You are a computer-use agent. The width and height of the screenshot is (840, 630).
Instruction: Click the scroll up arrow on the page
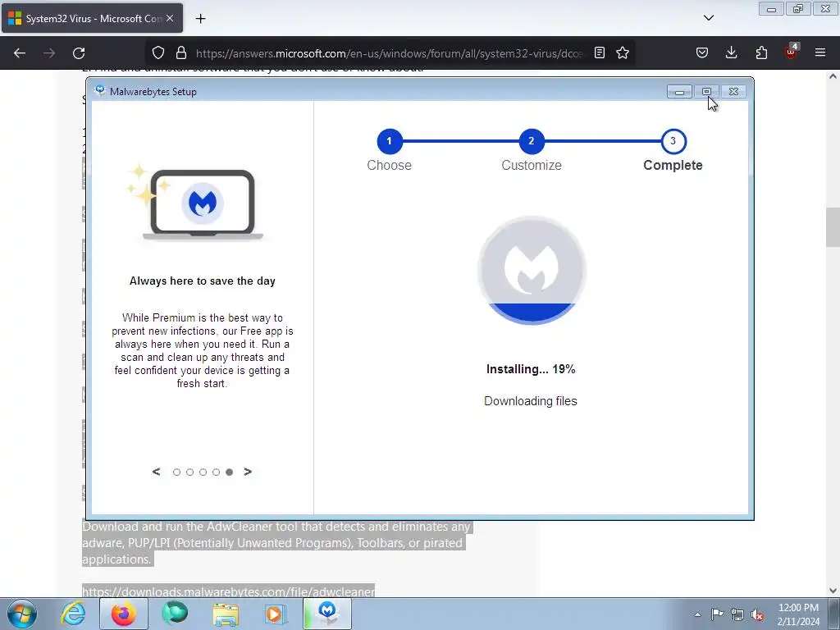(833, 76)
